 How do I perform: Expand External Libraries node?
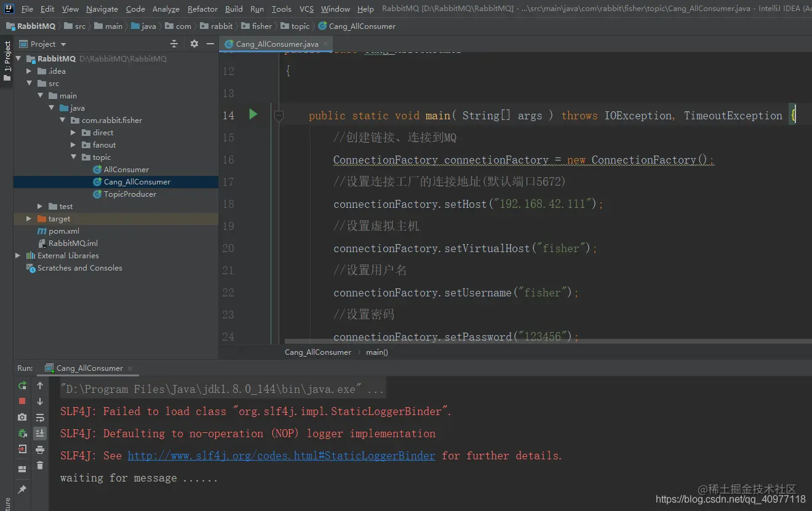click(x=18, y=255)
